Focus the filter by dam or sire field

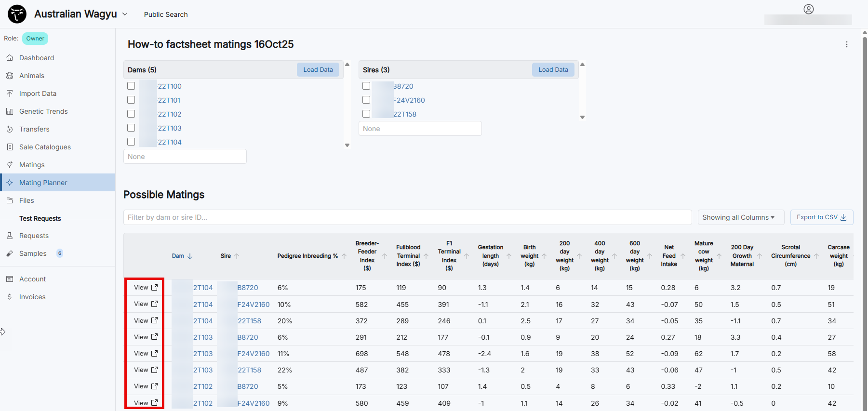coord(407,217)
